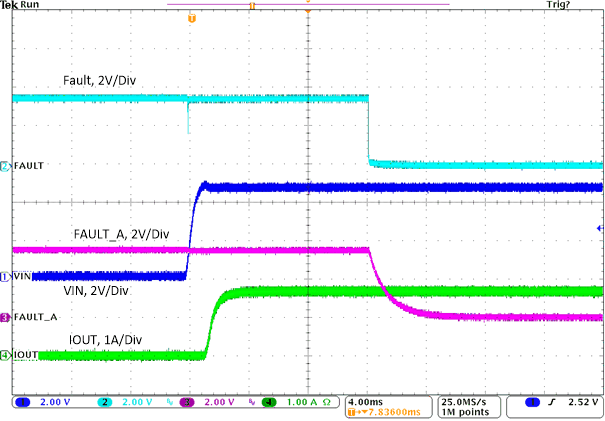Click the VIN channel 1 ground marker
The image size is (605, 421).
tap(5, 276)
